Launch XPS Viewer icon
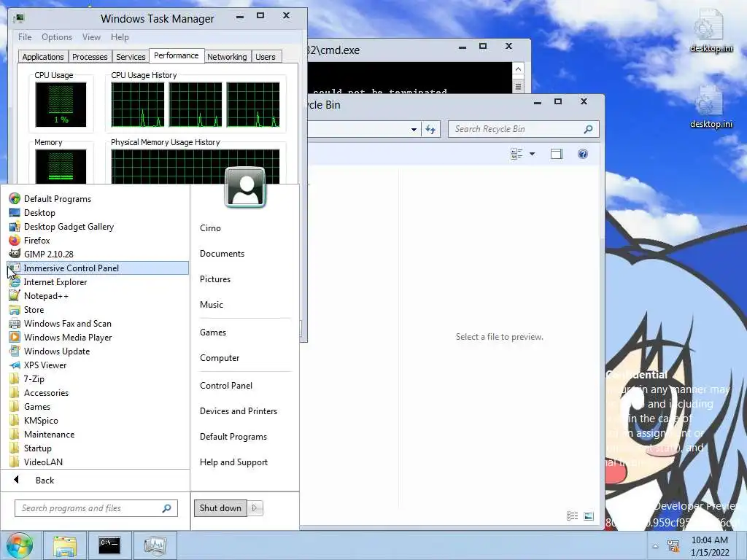Viewport: 747px width, 560px height. tap(15, 365)
